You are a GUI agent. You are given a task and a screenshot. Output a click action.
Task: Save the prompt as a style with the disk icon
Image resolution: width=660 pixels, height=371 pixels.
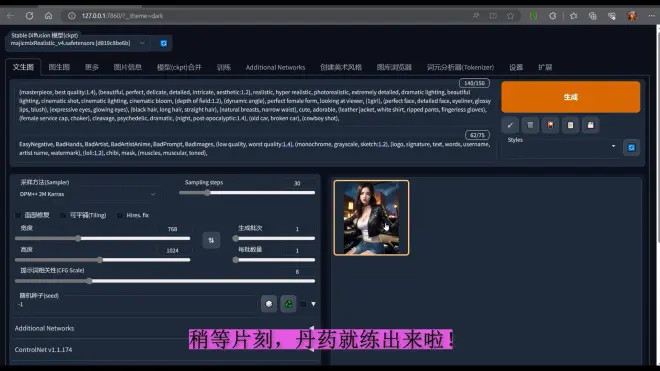591,125
